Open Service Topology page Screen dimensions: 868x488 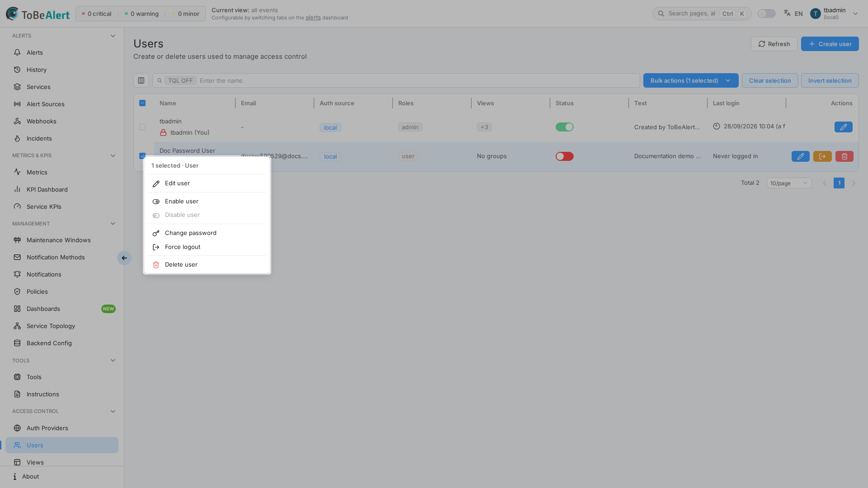[x=62, y=326]
